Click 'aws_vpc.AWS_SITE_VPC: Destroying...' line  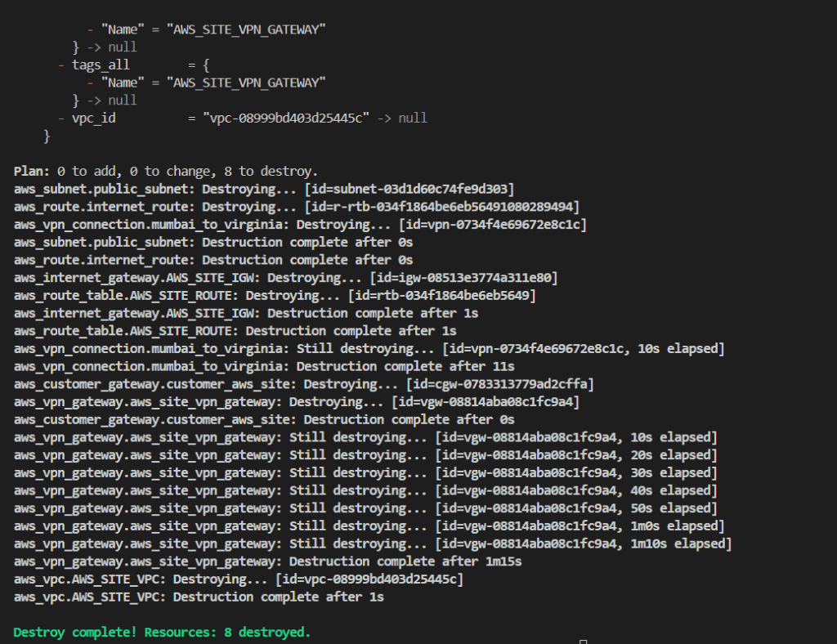[238, 579]
